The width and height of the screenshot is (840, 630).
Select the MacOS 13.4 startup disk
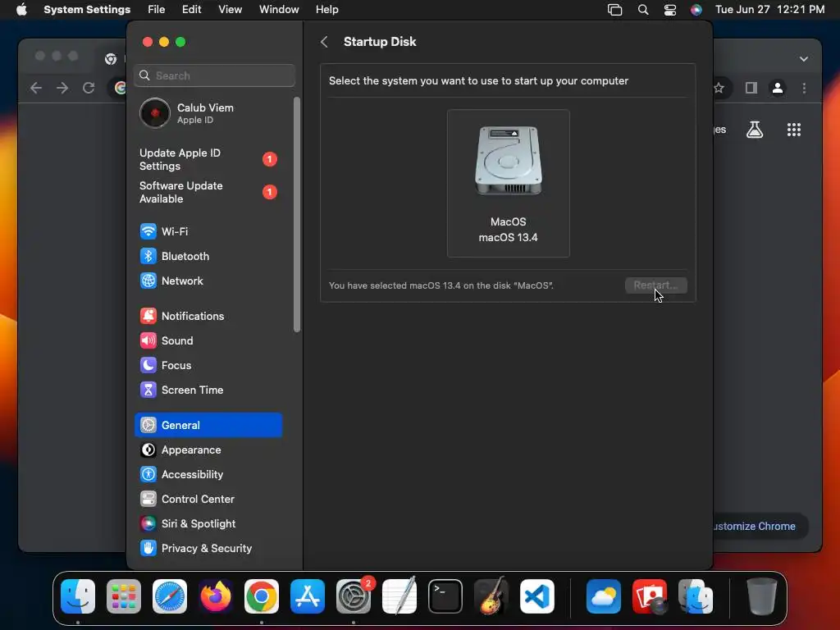point(508,183)
